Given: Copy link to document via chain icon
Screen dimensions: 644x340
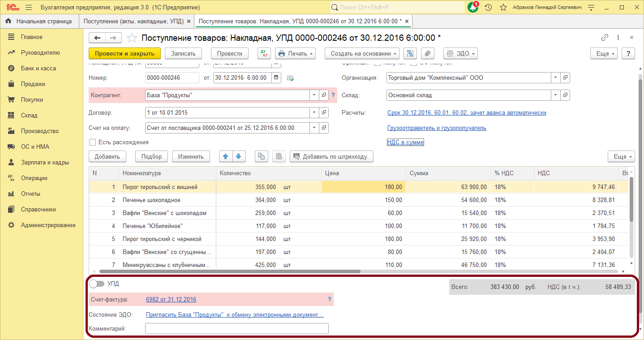Looking at the screenshot, I should [x=605, y=38].
